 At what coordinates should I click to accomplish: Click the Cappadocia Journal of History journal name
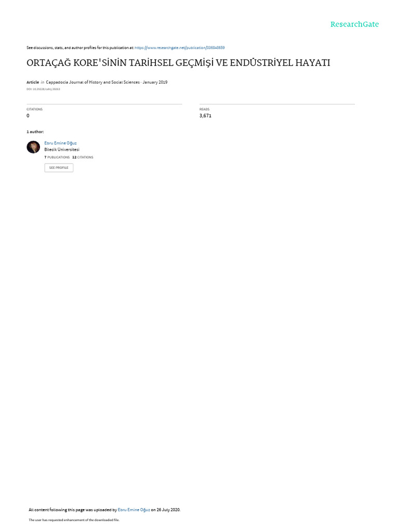[92, 82]
